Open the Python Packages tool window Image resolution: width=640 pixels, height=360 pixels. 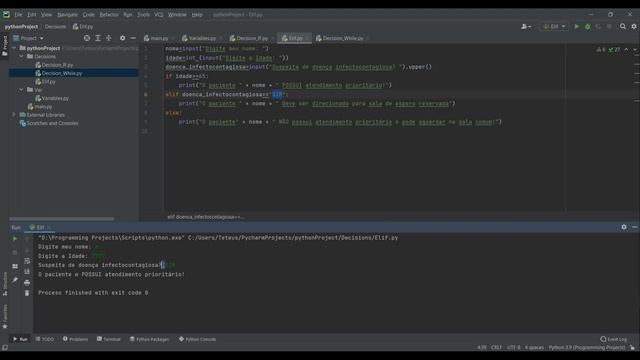(x=149, y=339)
